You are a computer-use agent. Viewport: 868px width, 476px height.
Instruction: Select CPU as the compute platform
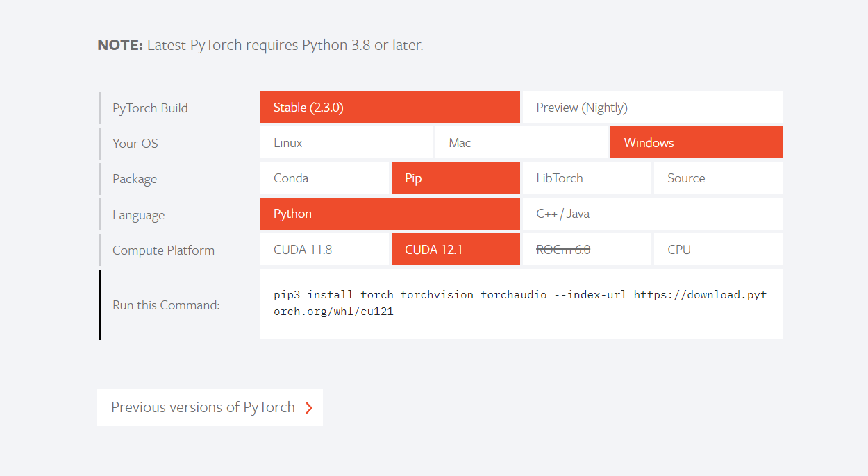[x=719, y=249]
